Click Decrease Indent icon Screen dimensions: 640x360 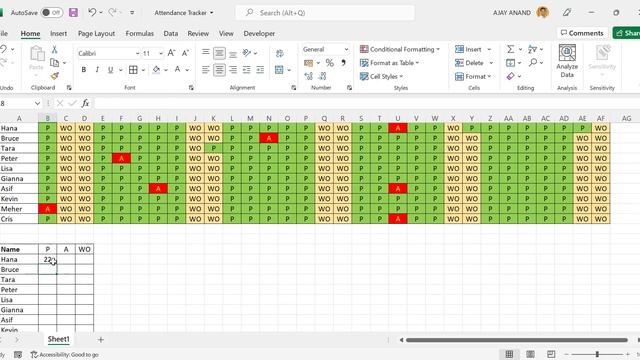coord(247,70)
